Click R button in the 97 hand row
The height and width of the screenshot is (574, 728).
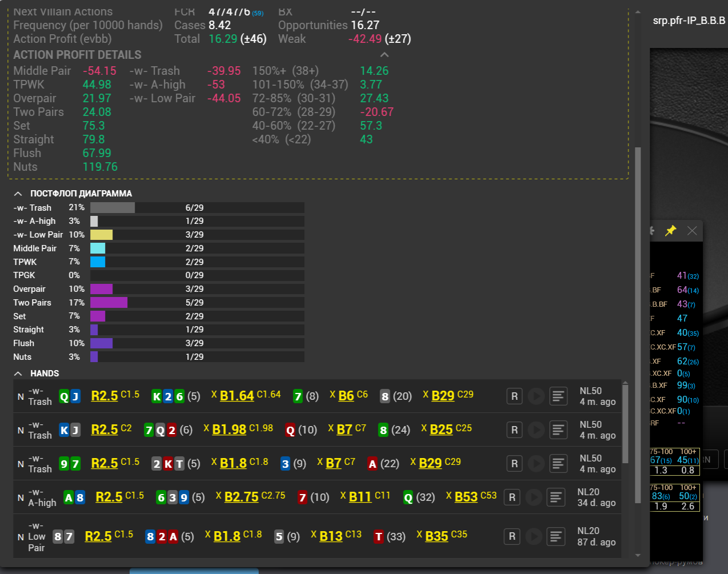point(514,463)
